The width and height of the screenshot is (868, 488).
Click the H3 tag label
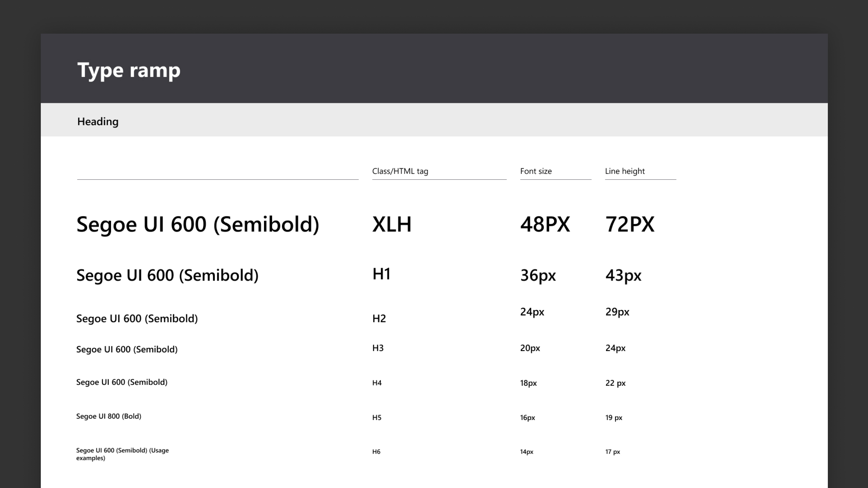point(378,348)
